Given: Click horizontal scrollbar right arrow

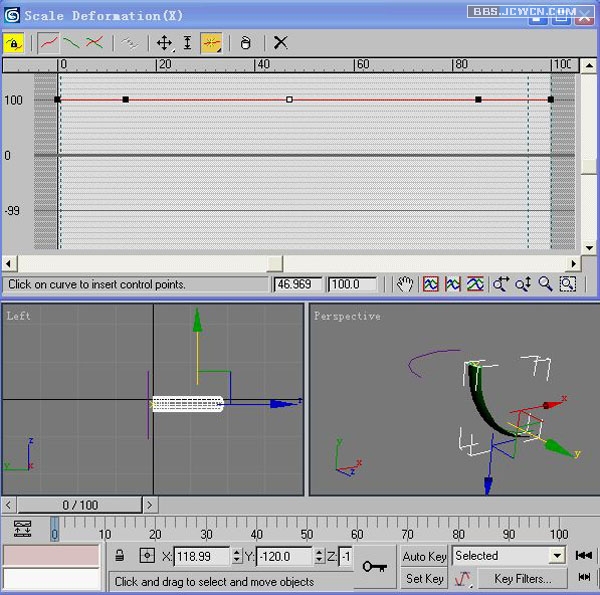Looking at the screenshot, I should point(574,263).
